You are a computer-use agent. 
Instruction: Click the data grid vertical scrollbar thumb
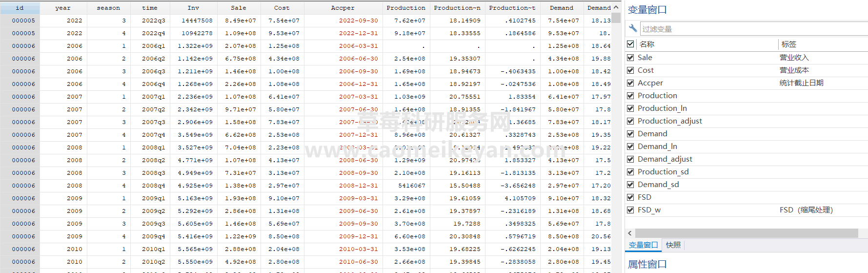pos(616,18)
